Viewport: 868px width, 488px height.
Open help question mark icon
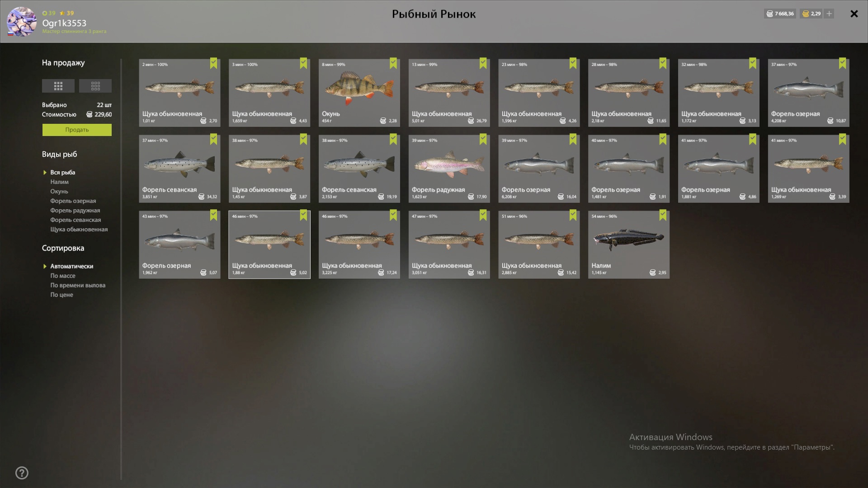tap(22, 473)
